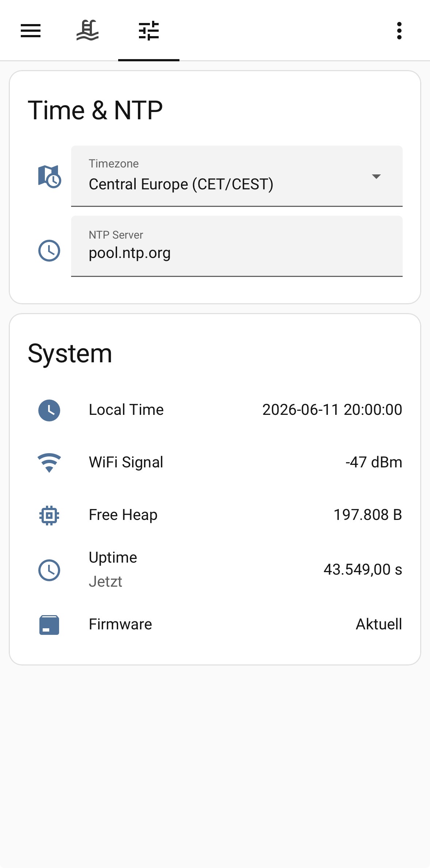Image resolution: width=430 pixels, height=868 pixels.
Task: Click the 197.808 B value
Action: pyautogui.click(x=368, y=515)
